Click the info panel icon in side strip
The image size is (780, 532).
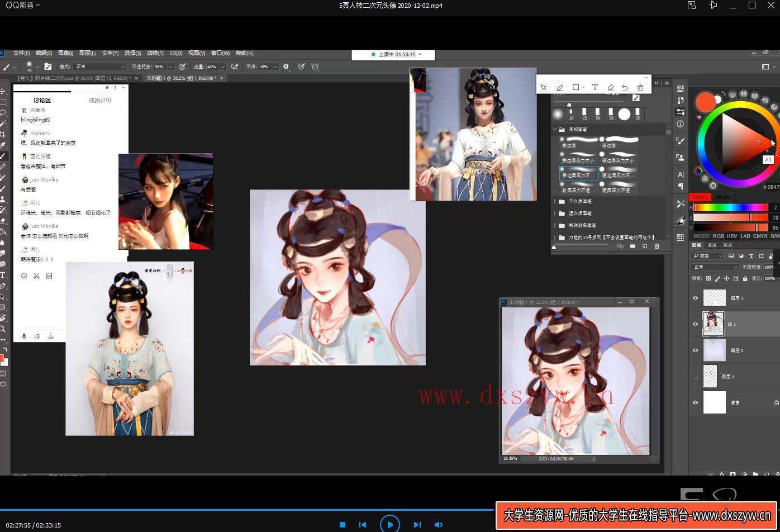point(680,123)
